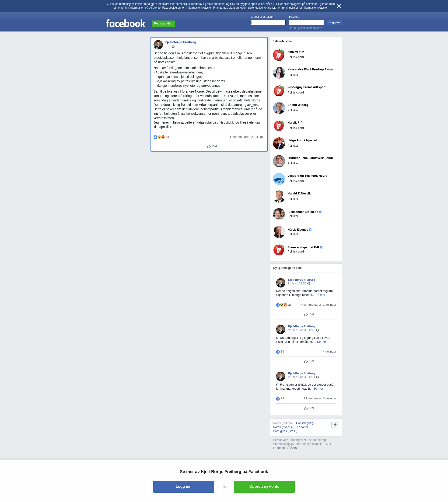Image resolution: width=448 pixels, height=502 pixels.
Task: Open Narvik FrP apple logo
Action: [279, 125]
